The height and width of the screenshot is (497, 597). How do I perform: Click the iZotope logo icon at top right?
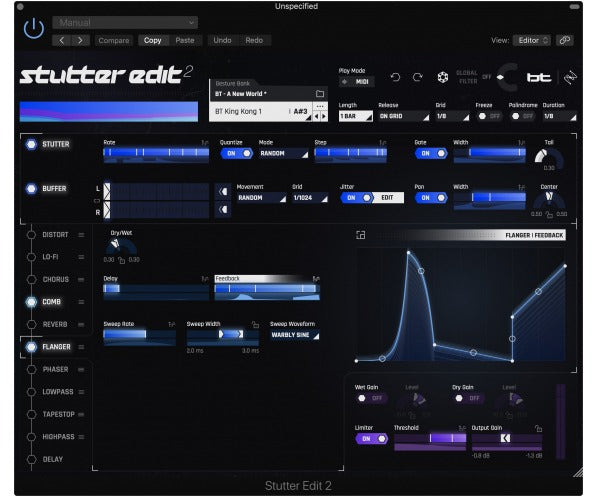click(570, 78)
